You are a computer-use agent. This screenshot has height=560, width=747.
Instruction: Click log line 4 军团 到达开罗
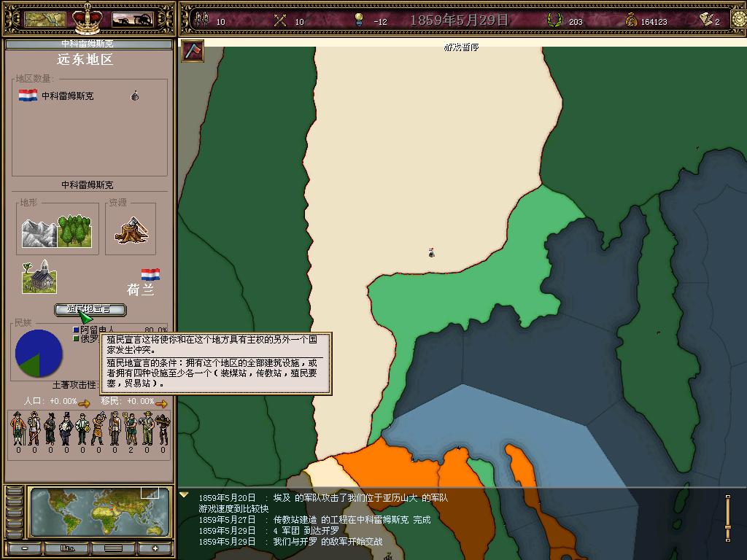tap(269, 531)
